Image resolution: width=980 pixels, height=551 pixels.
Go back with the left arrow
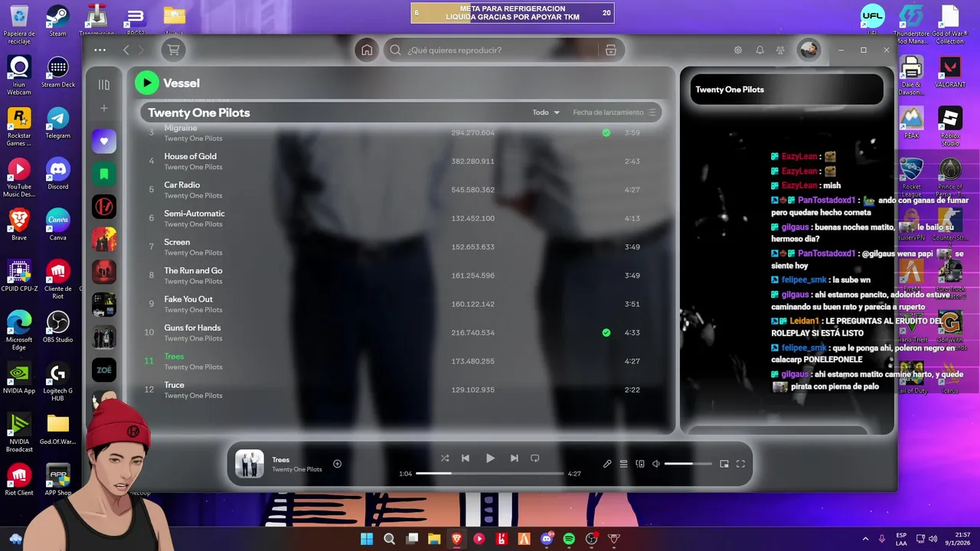tap(126, 51)
